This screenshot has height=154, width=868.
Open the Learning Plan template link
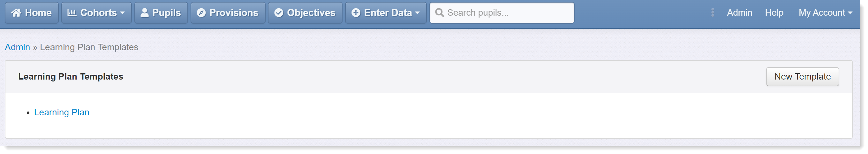click(62, 112)
